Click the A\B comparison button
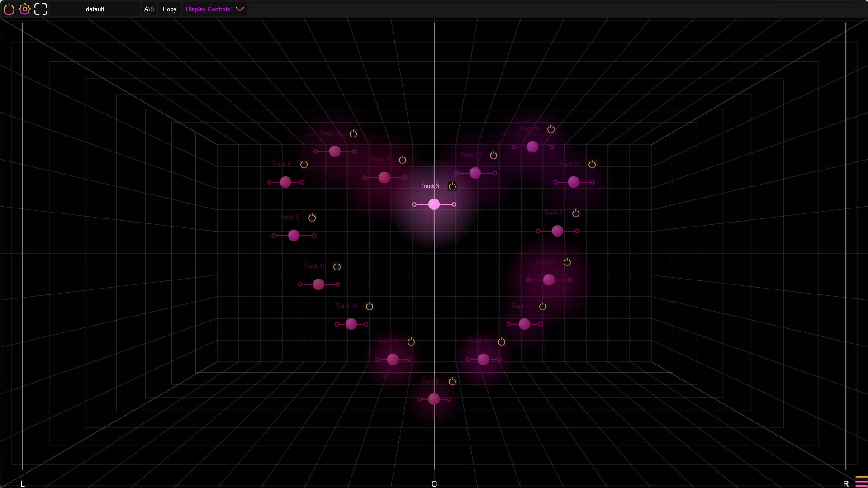868x488 pixels. (x=149, y=9)
